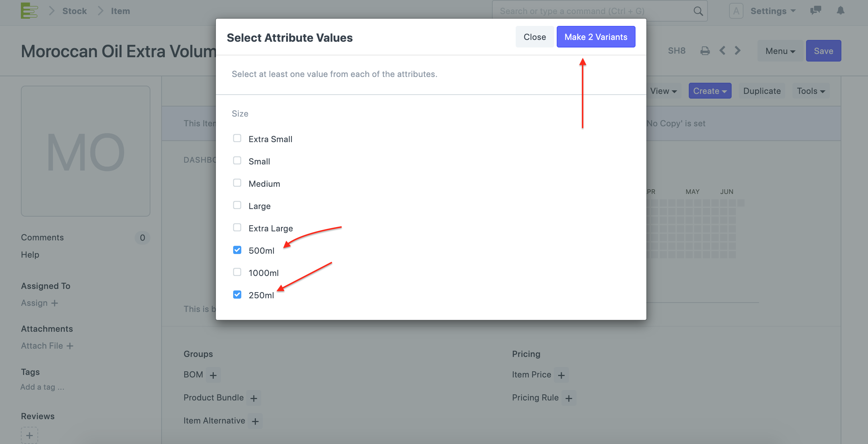Click the user avatar A icon
The height and width of the screenshot is (444, 868).
pos(736,11)
